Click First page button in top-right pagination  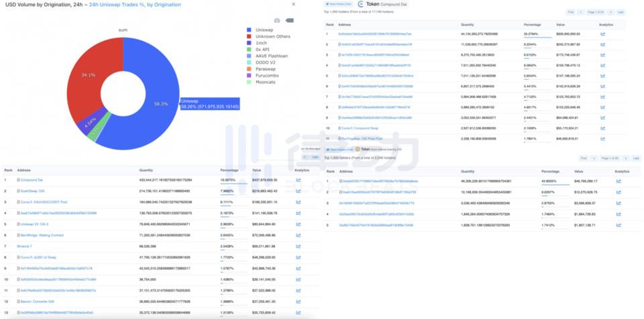click(572, 12)
